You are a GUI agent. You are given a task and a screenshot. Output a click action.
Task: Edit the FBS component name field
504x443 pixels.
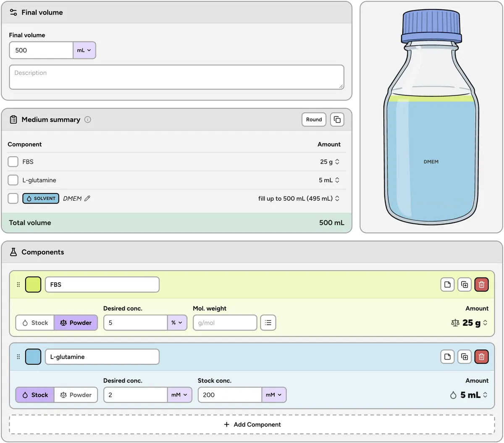point(102,285)
